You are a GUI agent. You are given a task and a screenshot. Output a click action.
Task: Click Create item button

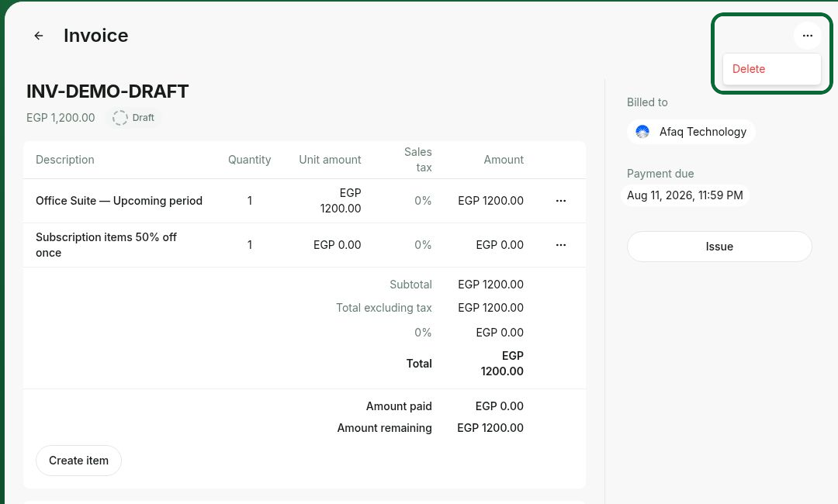(78, 461)
